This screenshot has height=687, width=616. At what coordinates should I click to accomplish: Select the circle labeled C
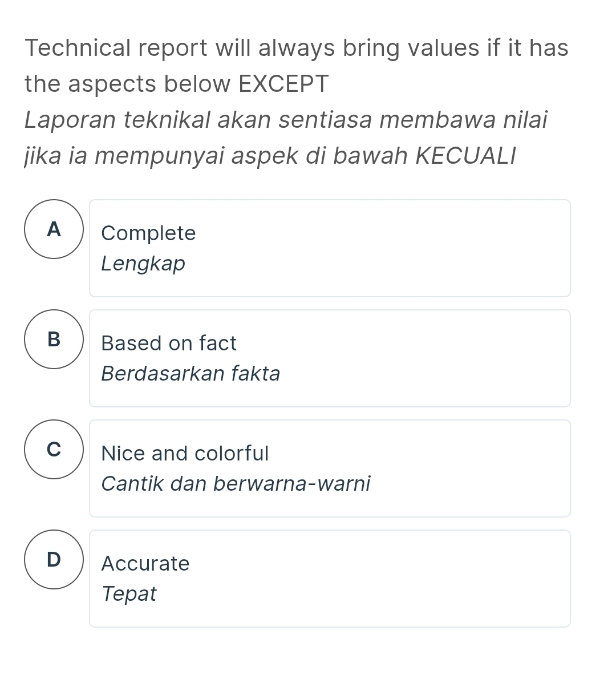(54, 450)
